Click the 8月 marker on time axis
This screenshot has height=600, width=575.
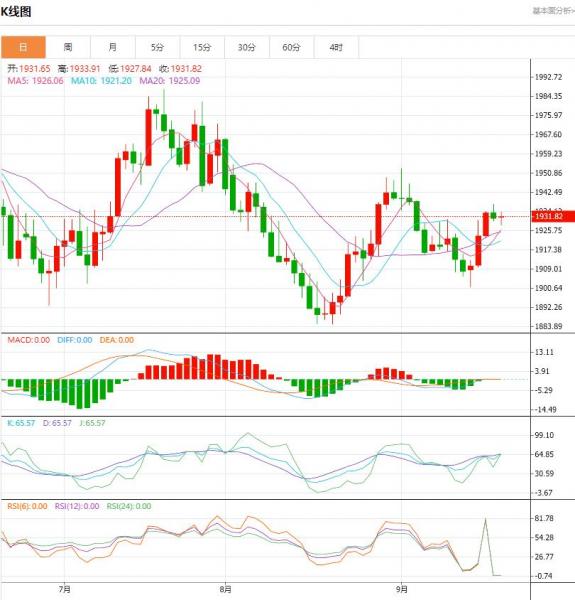pyautogui.click(x=226, y=589)
